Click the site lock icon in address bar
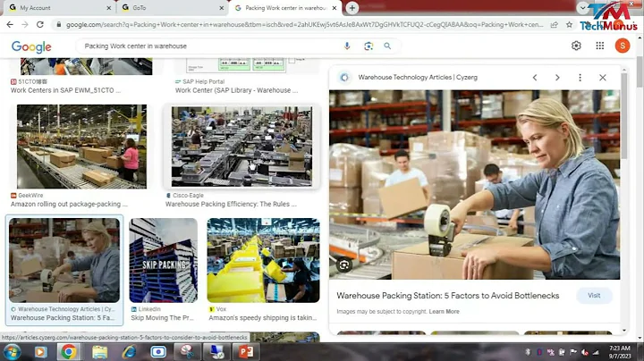The height and width of the screenshot is (361, 644). pyautogui.click(x=59, y=25)
